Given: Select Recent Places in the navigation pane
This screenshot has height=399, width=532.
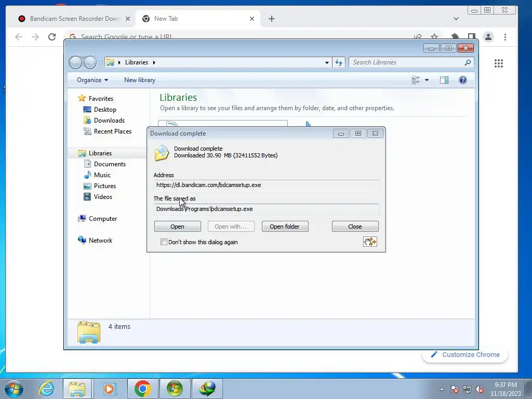Looking at the screenshot, I should [x=112, y=131].
